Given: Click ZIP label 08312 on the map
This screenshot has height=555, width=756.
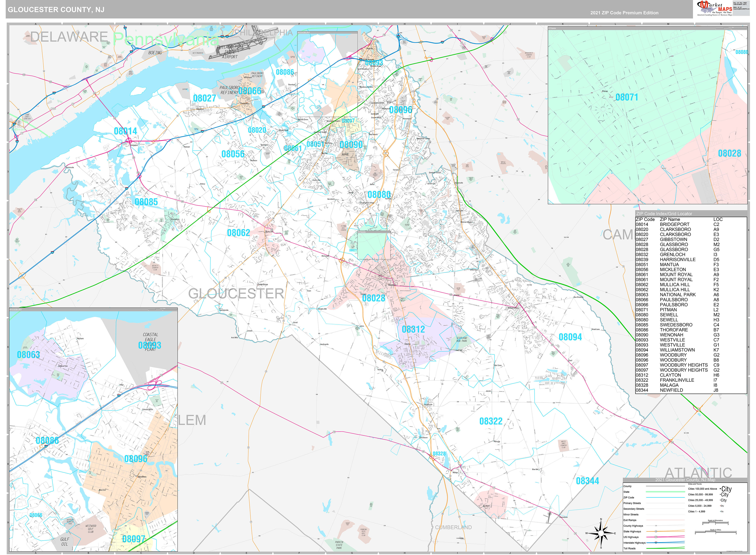Looking at the screenshot, I should tap(413, 329).
